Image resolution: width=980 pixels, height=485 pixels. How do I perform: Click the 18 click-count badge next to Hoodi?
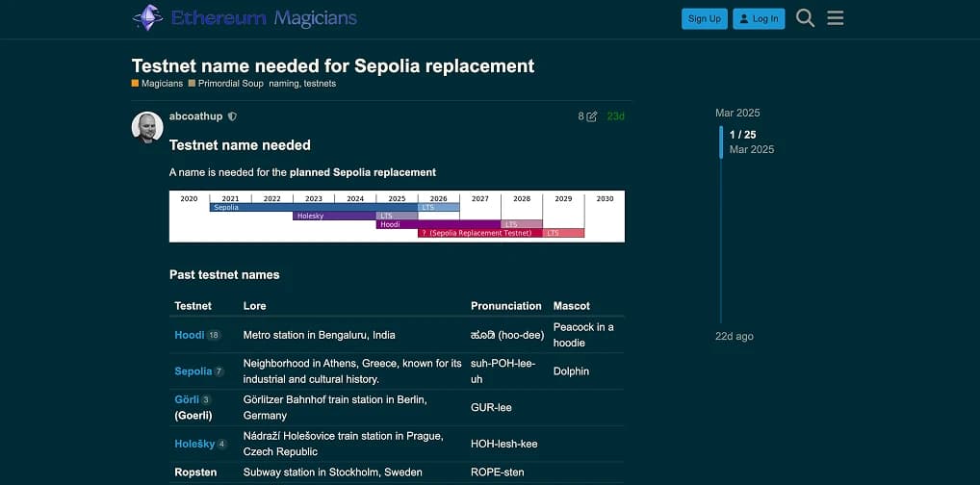(x=214, y=335)
